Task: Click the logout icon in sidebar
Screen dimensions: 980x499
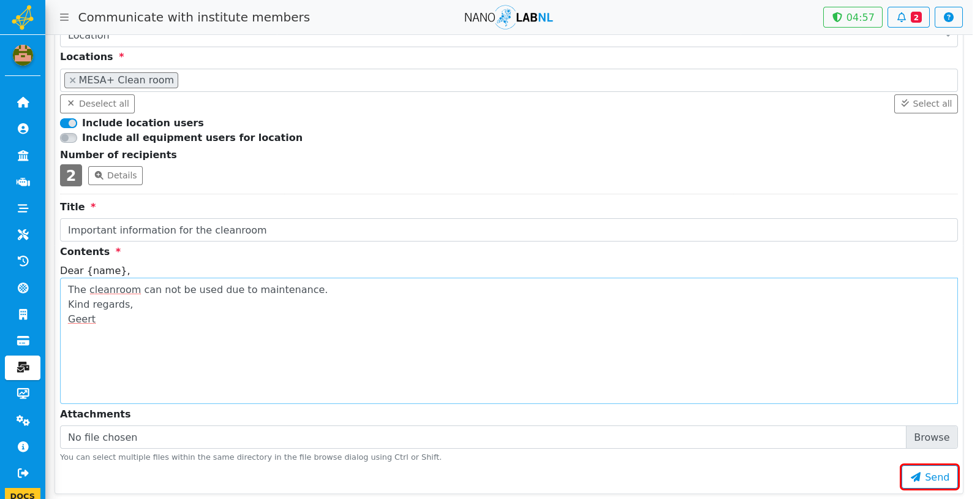Action: point(23,473)
